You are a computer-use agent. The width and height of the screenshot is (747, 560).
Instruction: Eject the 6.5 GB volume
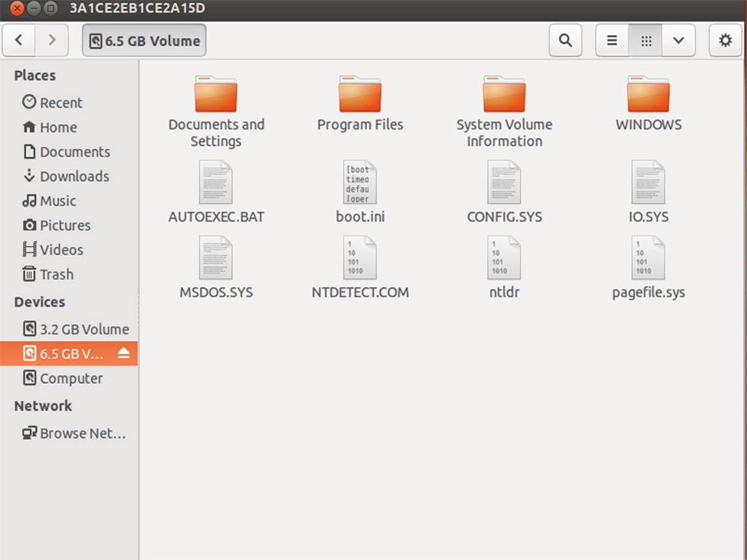(123, 353)
